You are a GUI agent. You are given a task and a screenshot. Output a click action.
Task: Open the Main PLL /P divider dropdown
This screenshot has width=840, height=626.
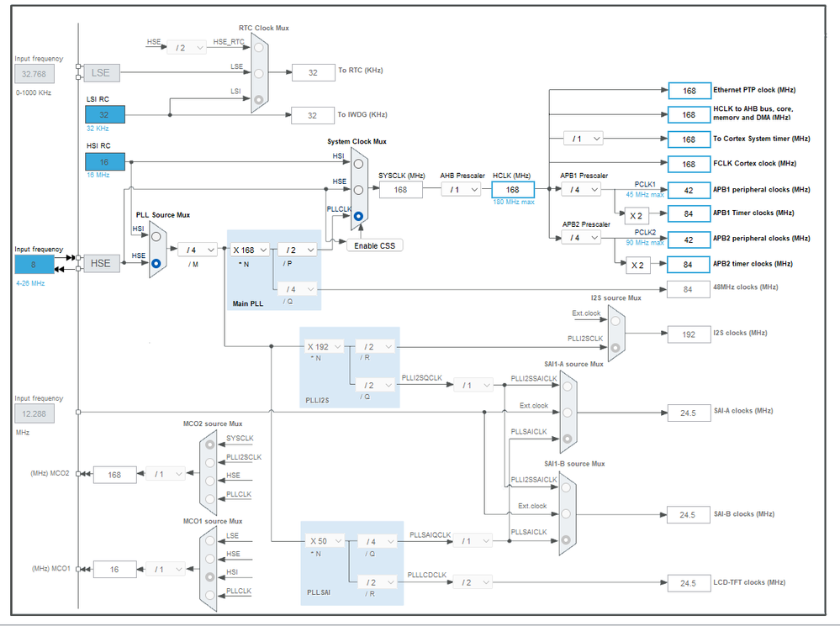point(298,250)
